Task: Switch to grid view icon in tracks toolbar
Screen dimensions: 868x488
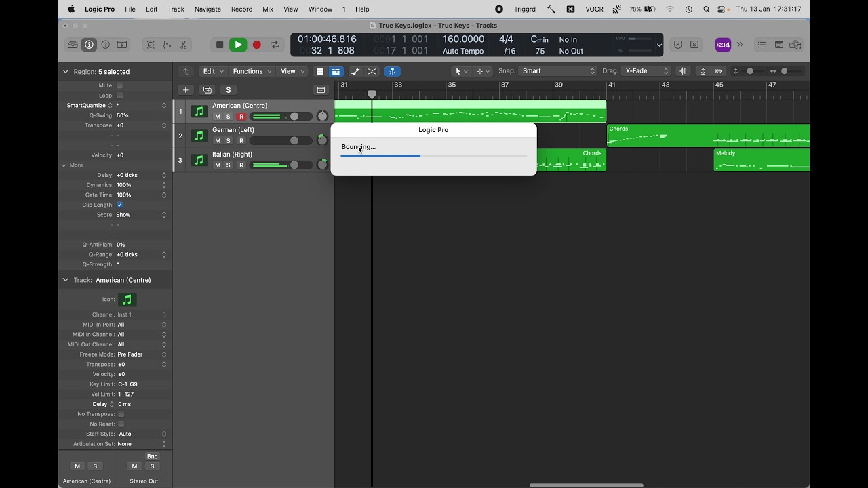Action: click(x=320, y=71)
